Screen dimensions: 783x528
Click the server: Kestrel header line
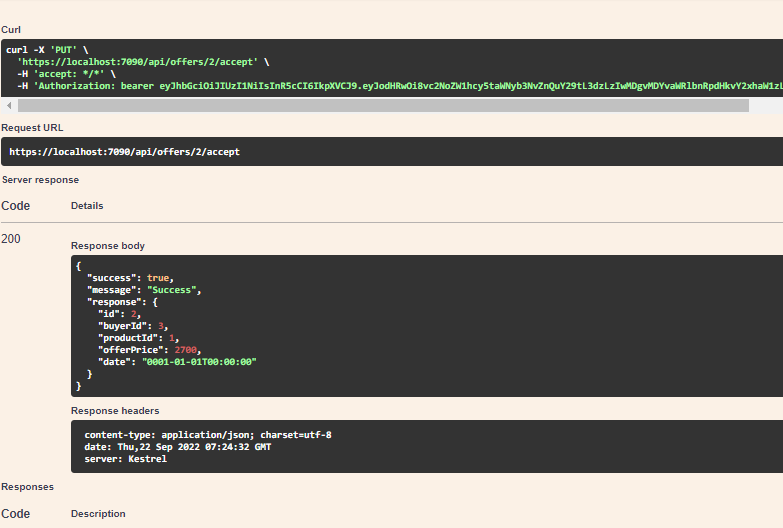click(125, 459)
